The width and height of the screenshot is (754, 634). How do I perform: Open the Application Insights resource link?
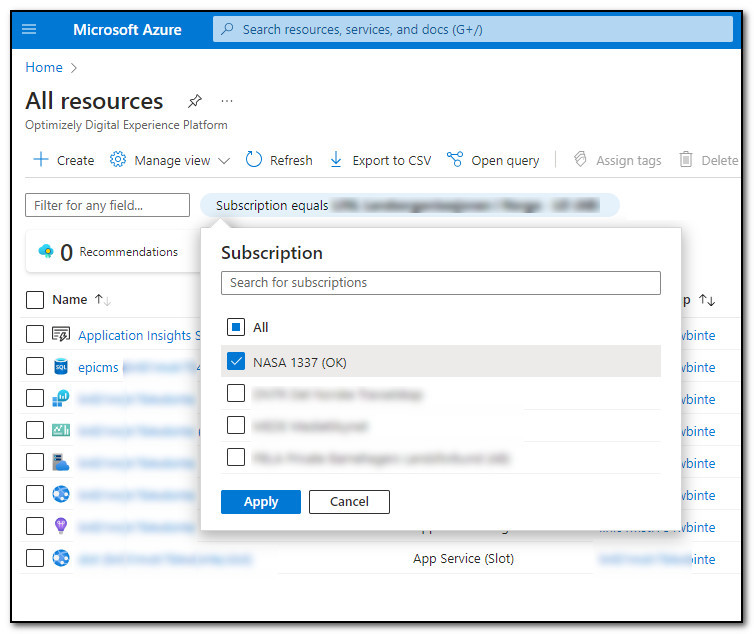pos(139,335)
